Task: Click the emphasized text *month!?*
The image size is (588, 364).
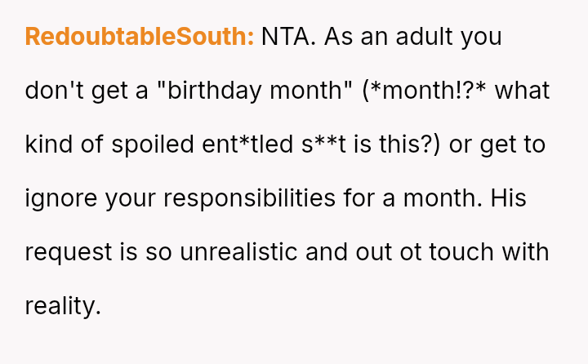Action: pos(425,91)
